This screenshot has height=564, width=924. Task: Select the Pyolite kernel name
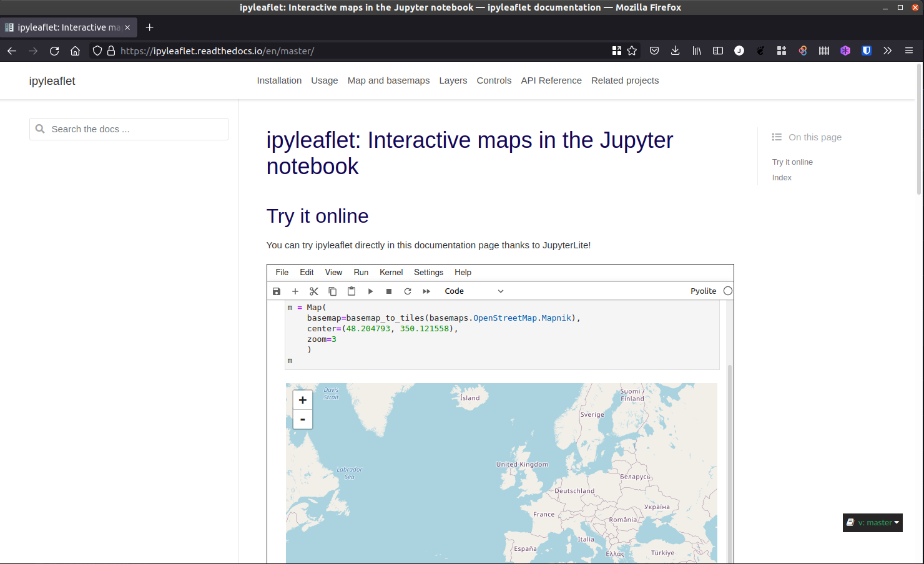point(703,291)
